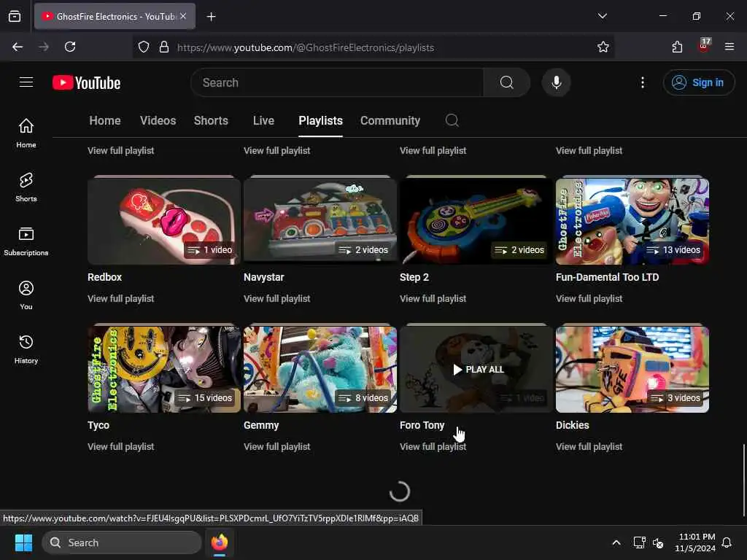
Task: Open Shorts in the sidebar
Action: tap(26, 187)
